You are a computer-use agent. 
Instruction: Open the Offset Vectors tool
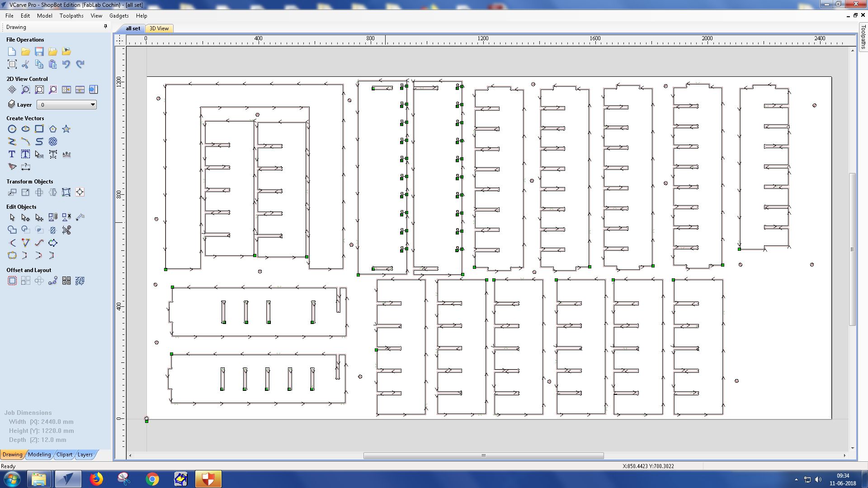pos(12,281)
